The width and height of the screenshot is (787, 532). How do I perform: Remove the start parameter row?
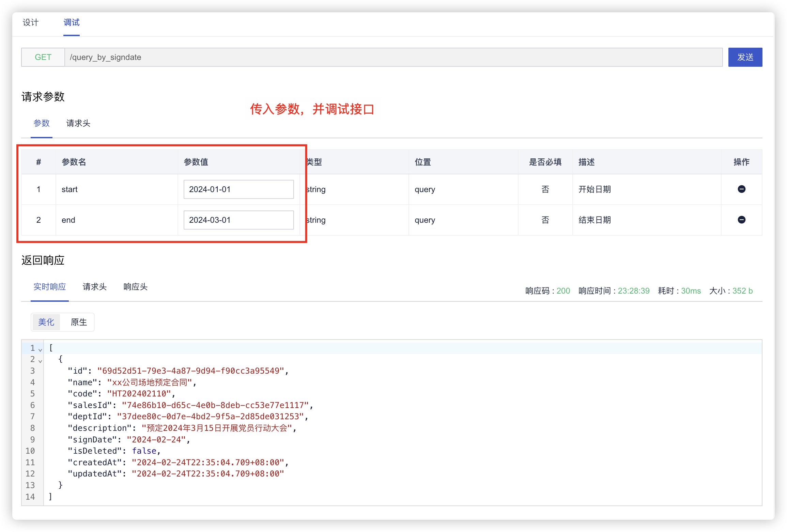[741, 189]
